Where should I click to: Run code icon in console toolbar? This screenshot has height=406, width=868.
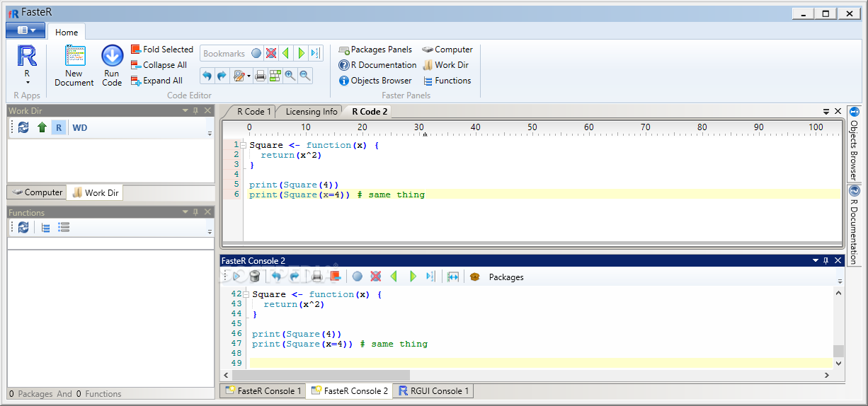point(237,277)
